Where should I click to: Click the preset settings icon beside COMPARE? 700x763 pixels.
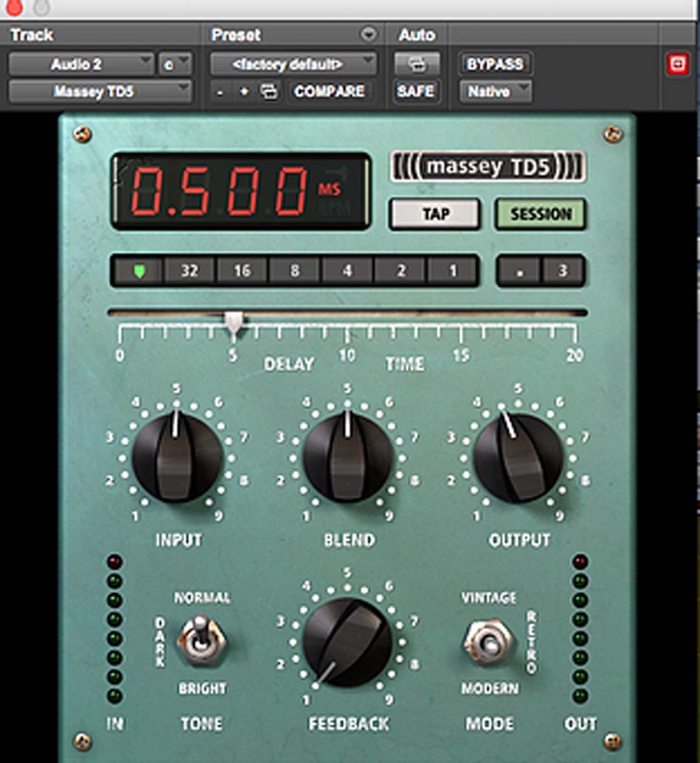click(269, 91)
